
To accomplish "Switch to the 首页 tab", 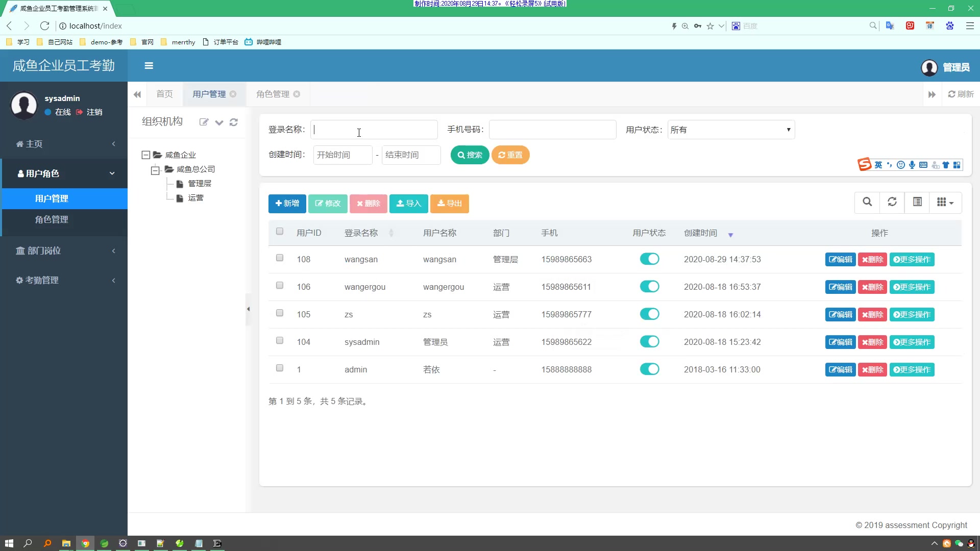I will click(164, 94).
